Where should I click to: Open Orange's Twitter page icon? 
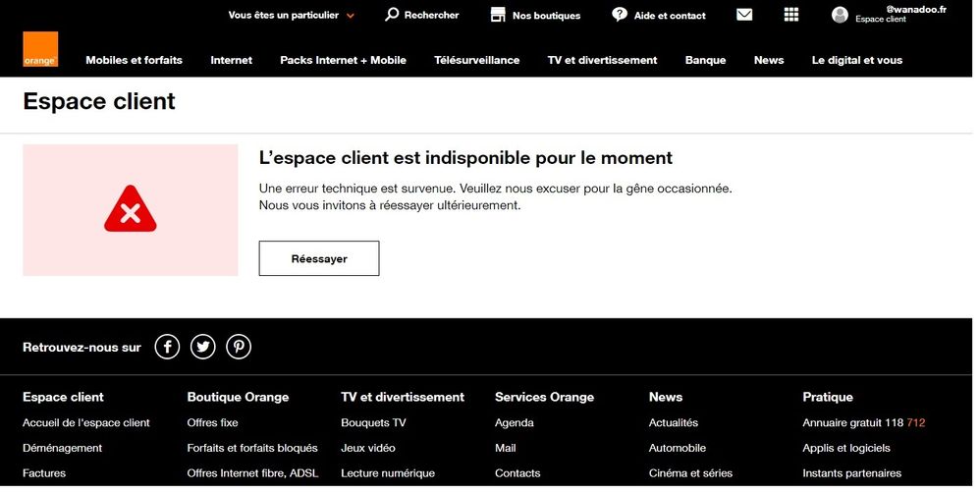coord(203,347)
